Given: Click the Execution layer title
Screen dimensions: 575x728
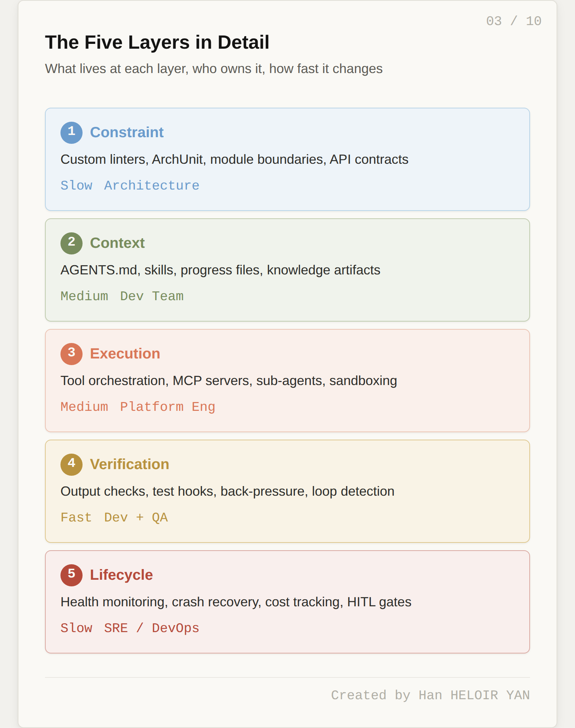Looking at the screenshot, I should [125, 354].
